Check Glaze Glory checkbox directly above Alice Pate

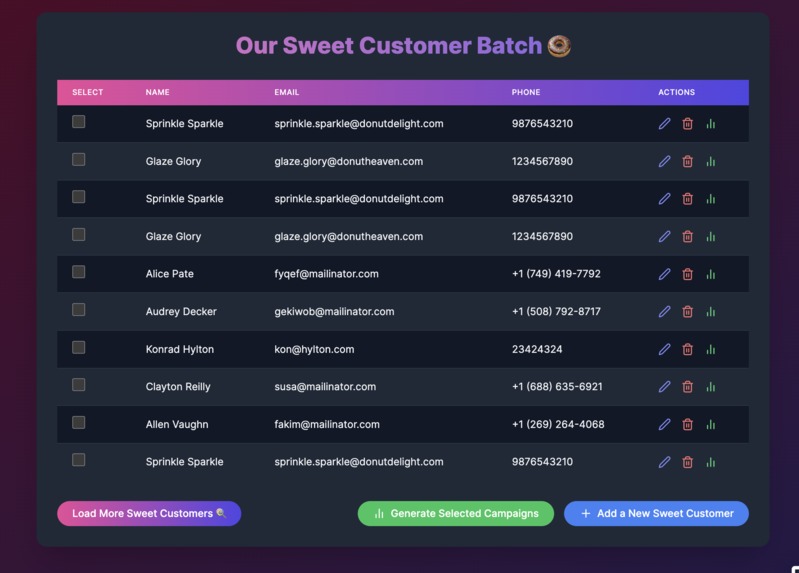pos(78,235)
